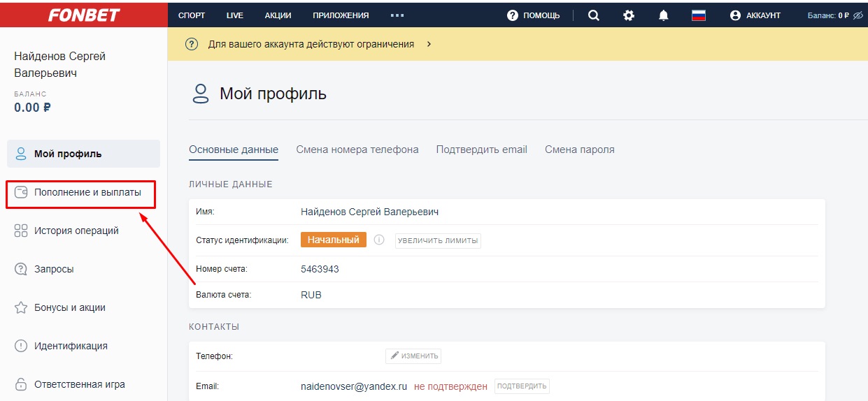
Task: Open Мой профиль in sidebar
Action: [83, 154]
